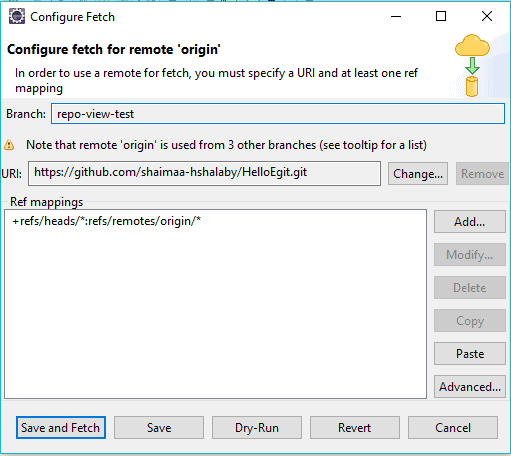Screen dimensions: 511x456
Task: Open the Advanced... ref mapping options
Action: (470, 387)
